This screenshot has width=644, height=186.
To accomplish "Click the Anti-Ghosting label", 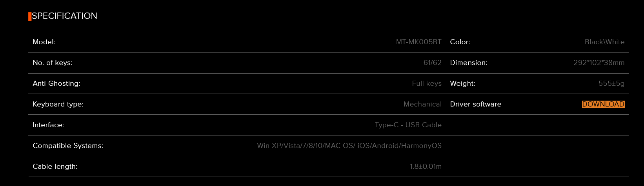I will point(56,83).
